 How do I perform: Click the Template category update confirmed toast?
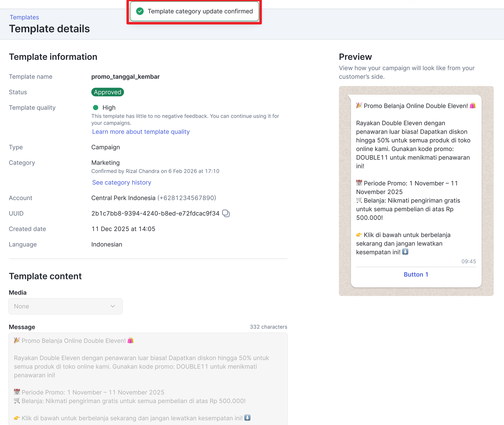click(x=200, y=11)
